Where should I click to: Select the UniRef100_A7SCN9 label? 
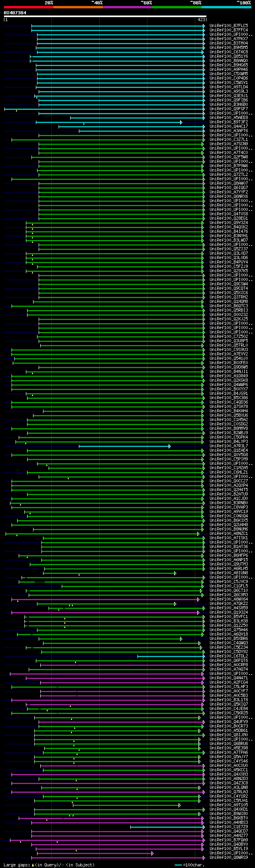[x=229, y=144]
